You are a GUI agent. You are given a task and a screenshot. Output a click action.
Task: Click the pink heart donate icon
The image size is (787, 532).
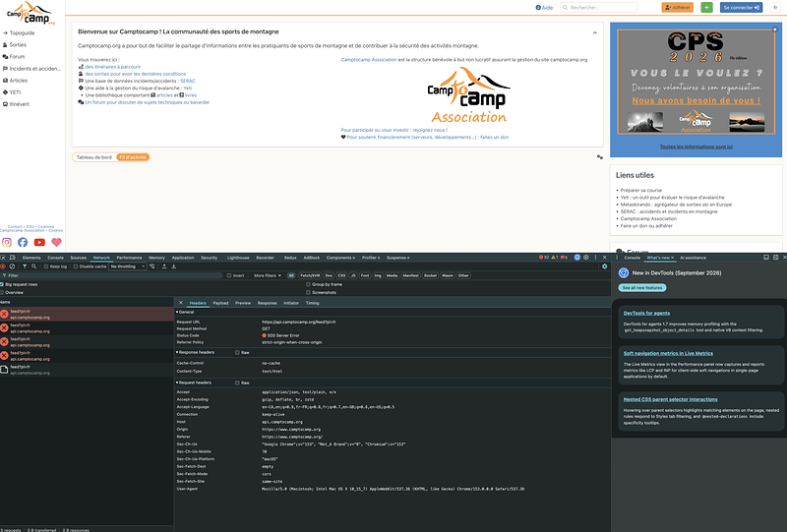click(56, 243)
